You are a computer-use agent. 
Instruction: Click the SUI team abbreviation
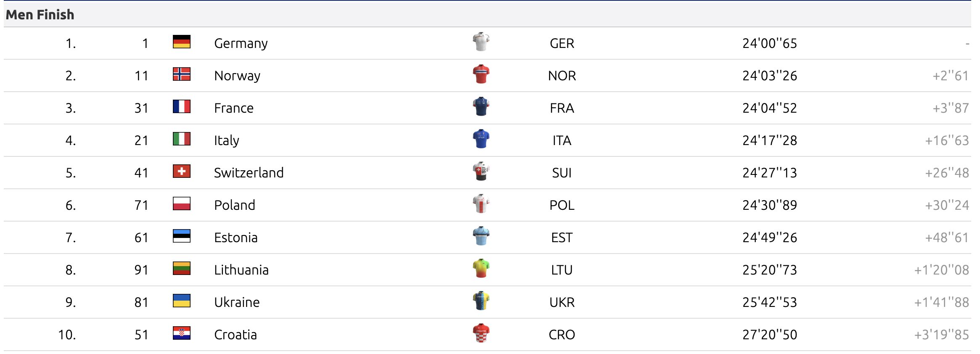pos(562,173)
